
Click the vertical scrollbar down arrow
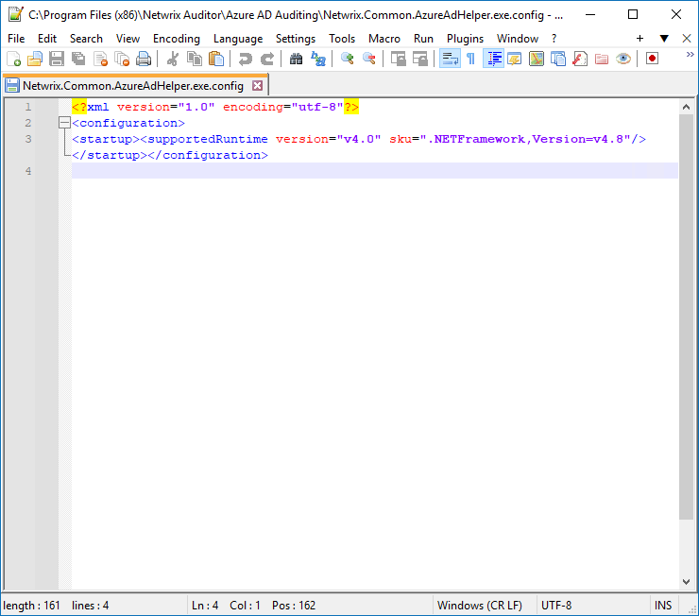(686, 582)
